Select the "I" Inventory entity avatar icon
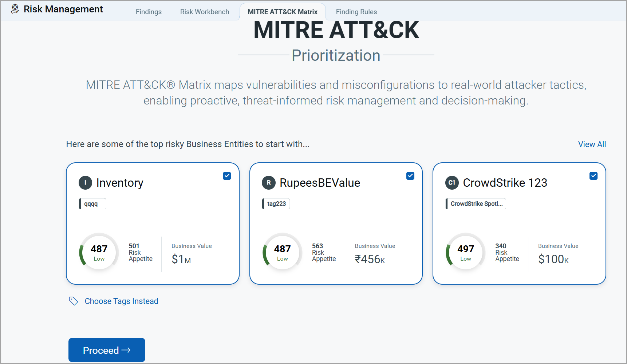 pos(85,183)
